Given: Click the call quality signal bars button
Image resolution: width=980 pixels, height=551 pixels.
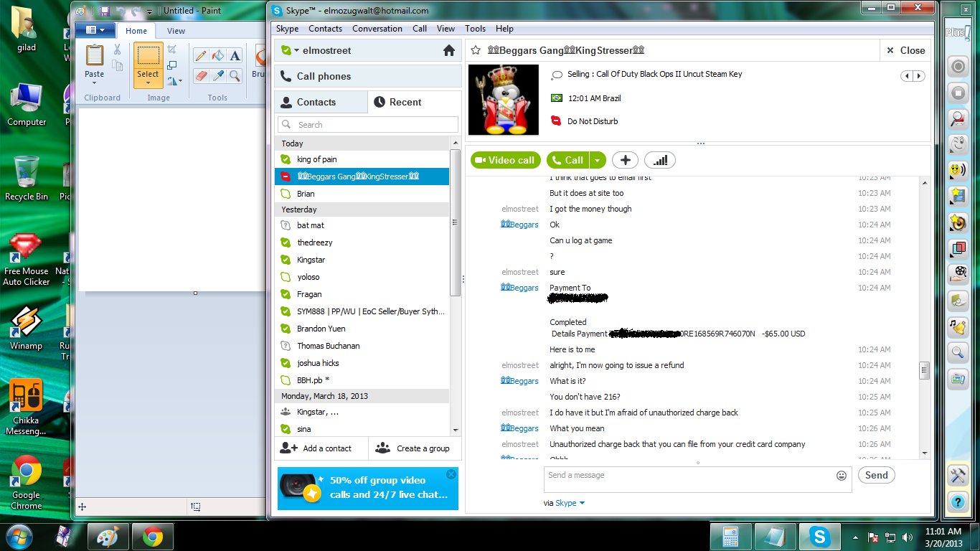Looking at the screenshot, I should [x=660, y=160].
